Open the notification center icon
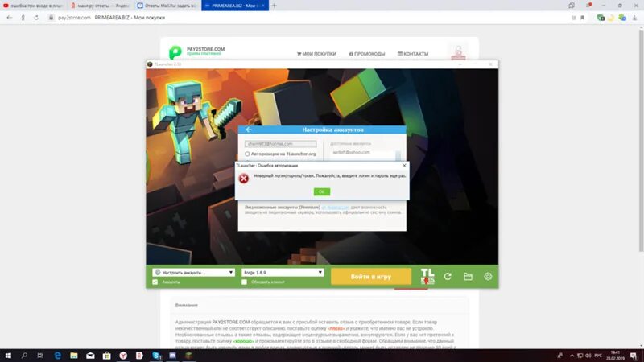 [x=634, y=356]
